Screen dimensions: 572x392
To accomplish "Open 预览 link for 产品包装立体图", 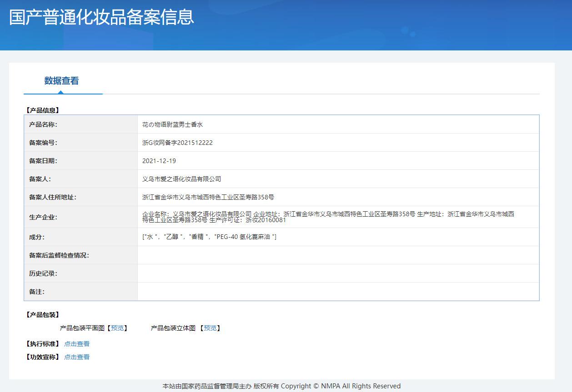I will pyautogui.click(x=210, y=328).
